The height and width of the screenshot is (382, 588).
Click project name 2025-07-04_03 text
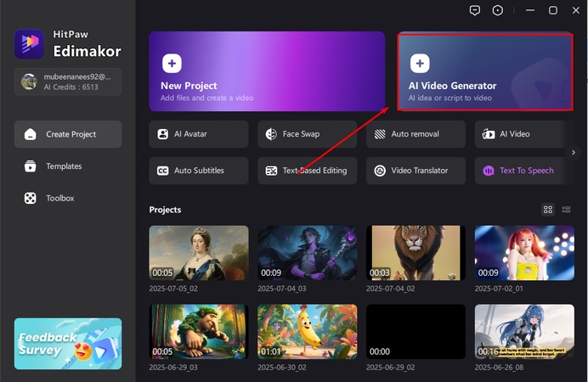[281, 289]
